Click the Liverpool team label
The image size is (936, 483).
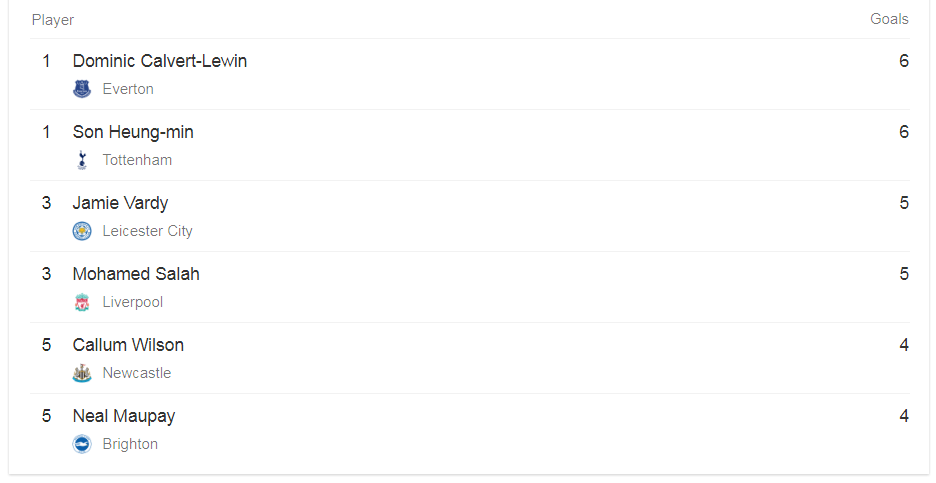[x=133, y=302]
